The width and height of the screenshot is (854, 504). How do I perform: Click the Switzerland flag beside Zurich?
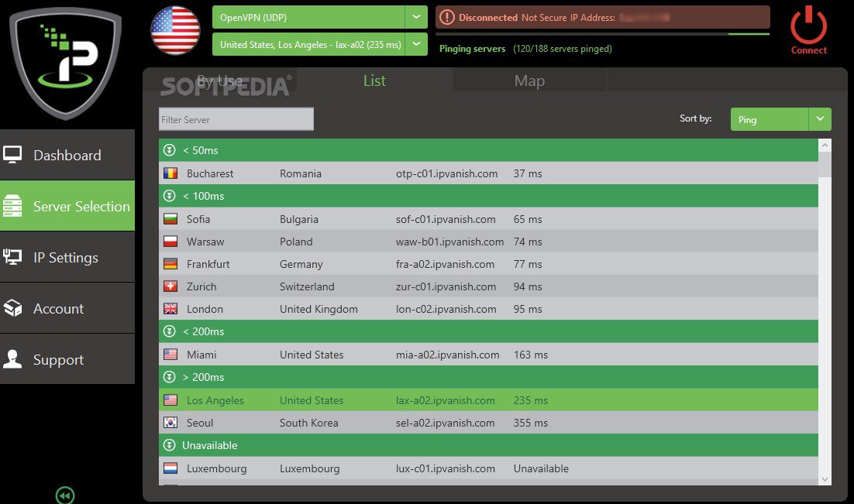(170, 286)
